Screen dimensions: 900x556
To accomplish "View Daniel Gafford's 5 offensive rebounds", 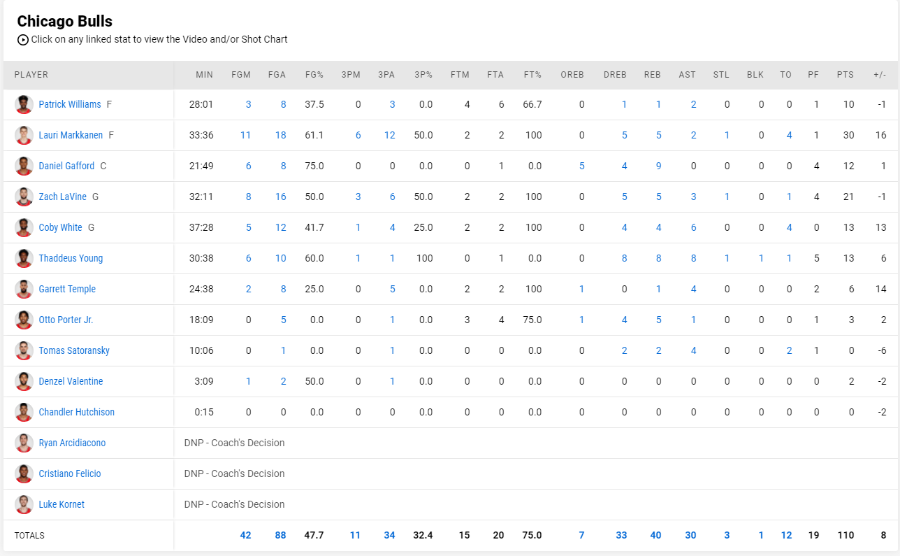I will [581, 166].
